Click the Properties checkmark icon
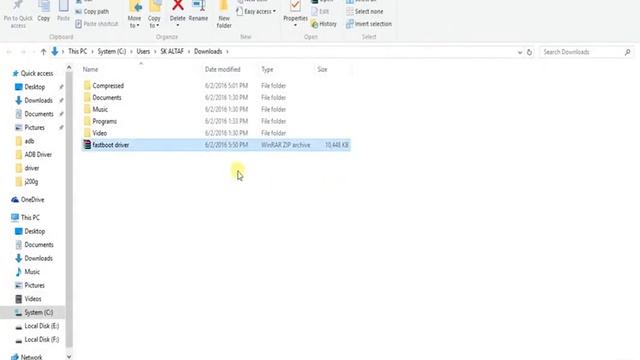The width and height of the screenshot is (640, 360). 295,6
